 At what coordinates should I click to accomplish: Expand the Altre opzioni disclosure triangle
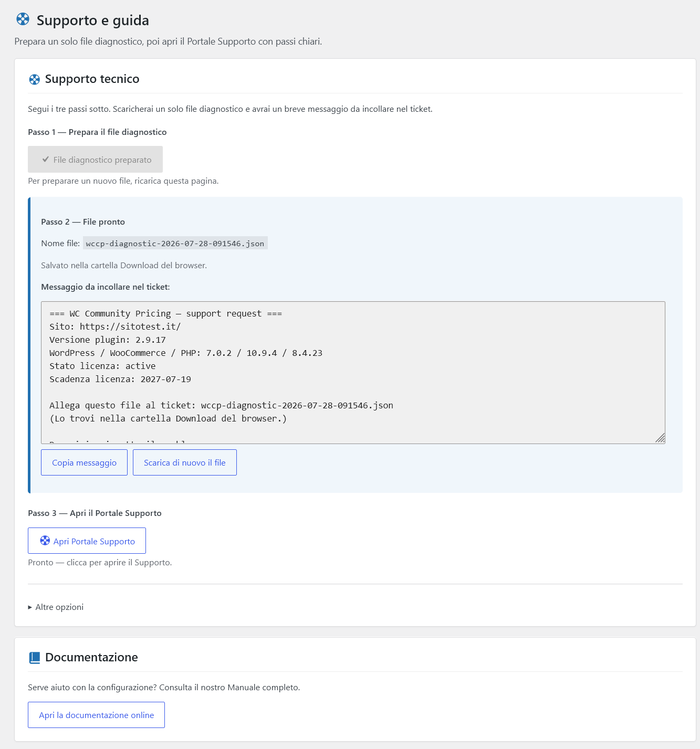(30, 607)
